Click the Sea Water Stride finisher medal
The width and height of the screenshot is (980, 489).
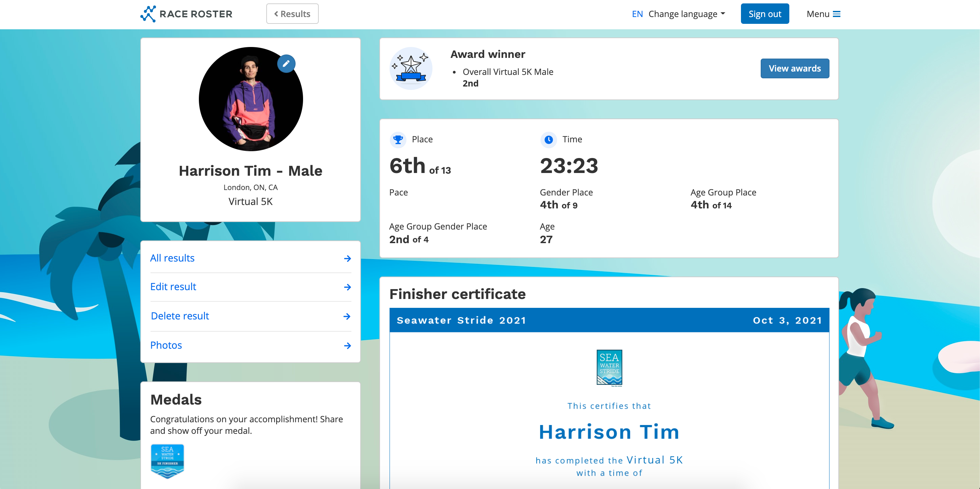coord(168,460)
